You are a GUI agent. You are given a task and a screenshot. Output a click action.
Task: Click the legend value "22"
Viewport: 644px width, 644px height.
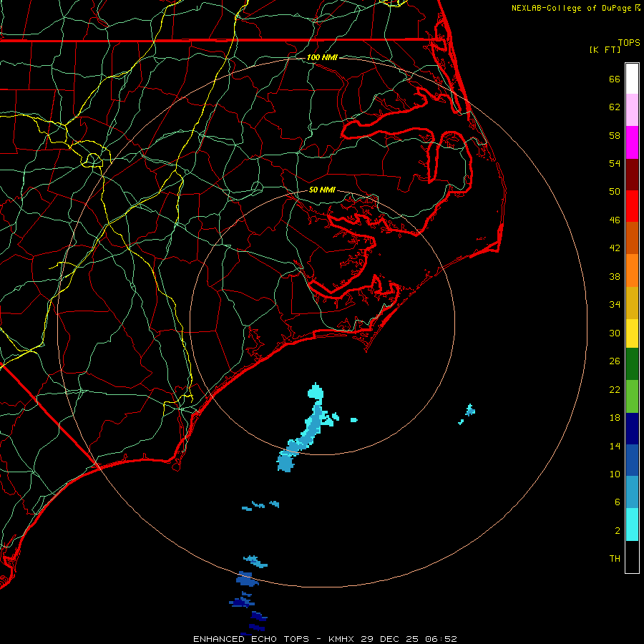[x=615, y=389]
